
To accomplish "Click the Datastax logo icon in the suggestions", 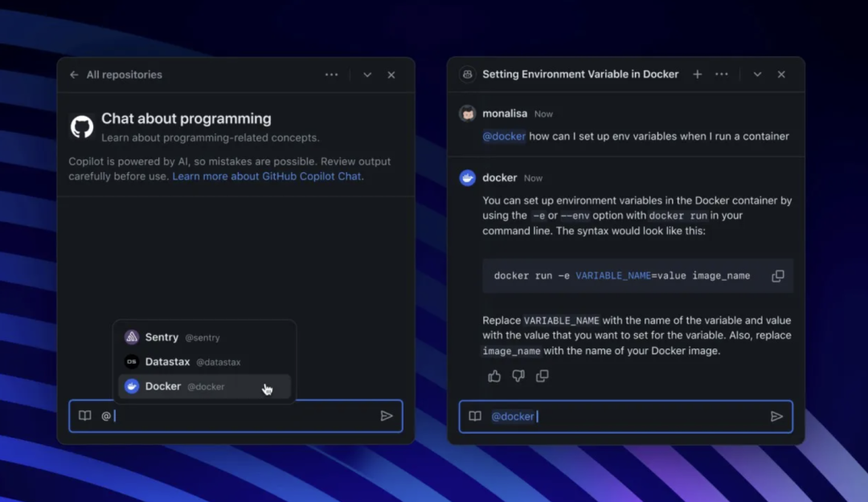I will click(x=132, y=362).
